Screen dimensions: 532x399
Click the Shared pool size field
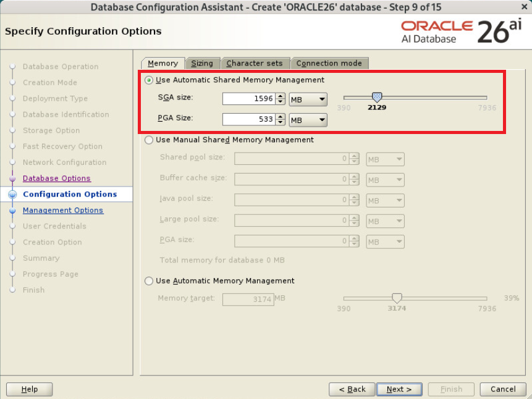[292, 159]
